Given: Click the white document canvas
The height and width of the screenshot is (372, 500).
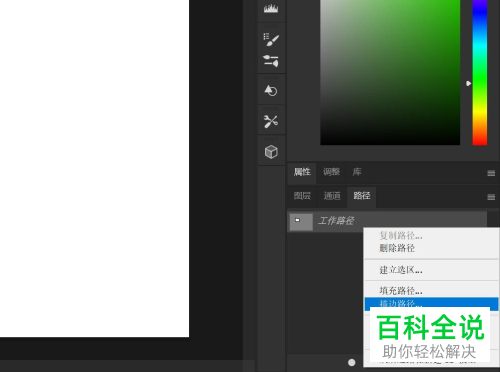Looking at the screenshot, I should 94,168.
